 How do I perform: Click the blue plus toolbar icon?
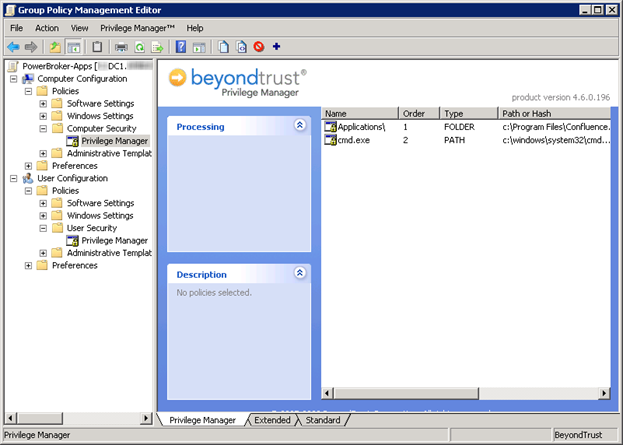(277, 47)
